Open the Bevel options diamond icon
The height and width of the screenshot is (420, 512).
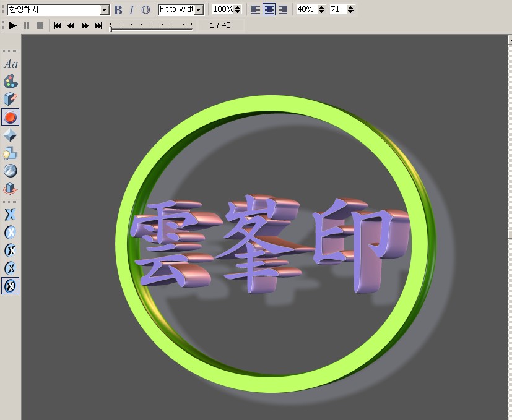pyautogui.click(x=11, y=135)
